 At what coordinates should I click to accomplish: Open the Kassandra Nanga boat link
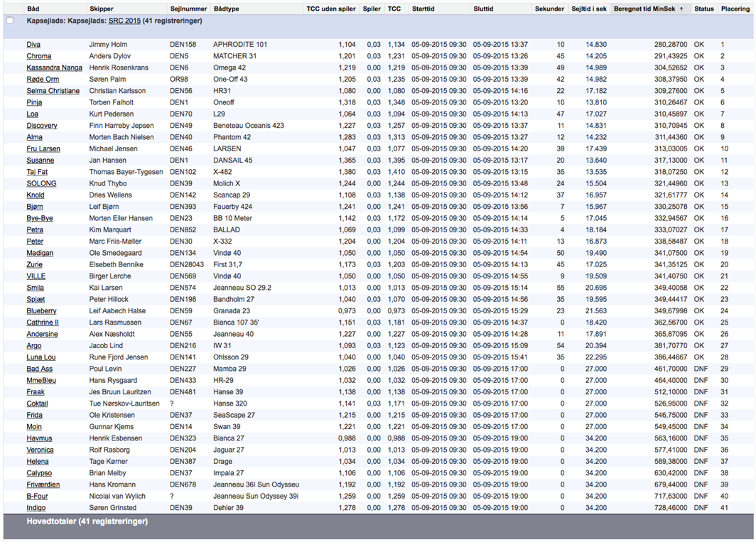(x=55, y=67)
